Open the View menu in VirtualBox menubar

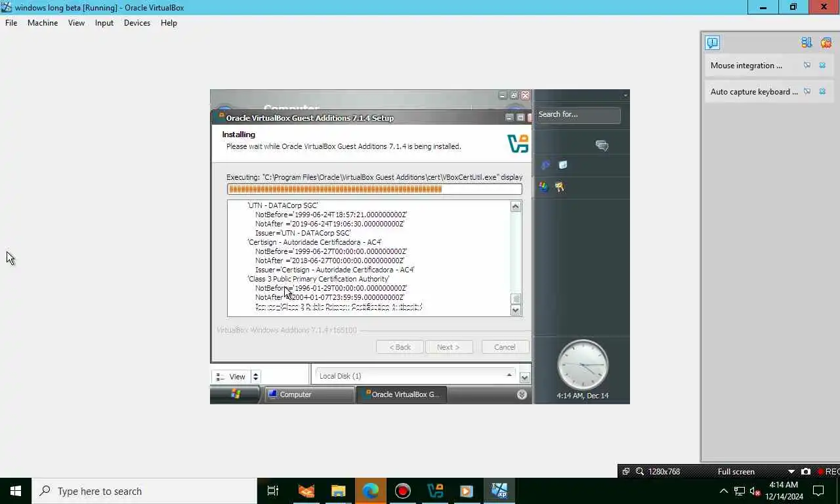(76, 23)
